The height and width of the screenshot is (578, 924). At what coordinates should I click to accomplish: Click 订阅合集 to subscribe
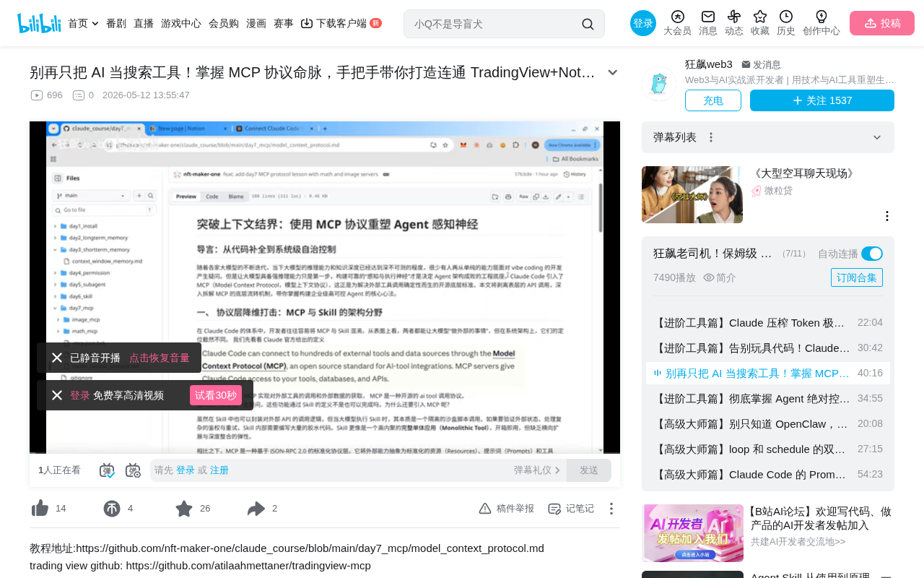tap(857, 277)
